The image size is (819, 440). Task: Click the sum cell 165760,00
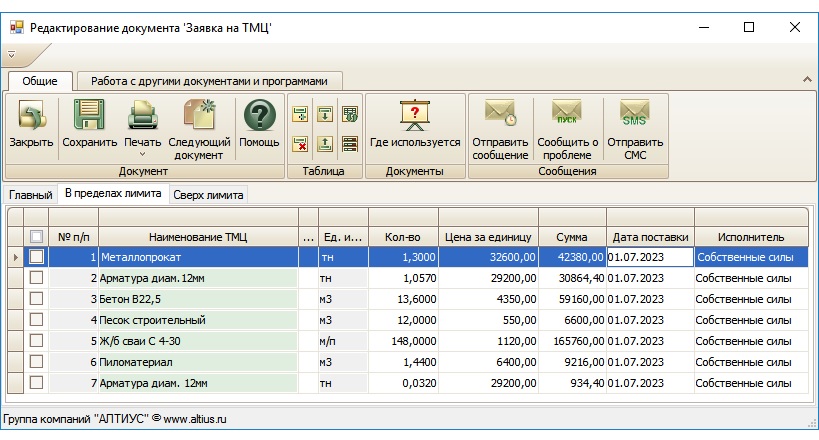pyautogui.click(x=572, y=341)
